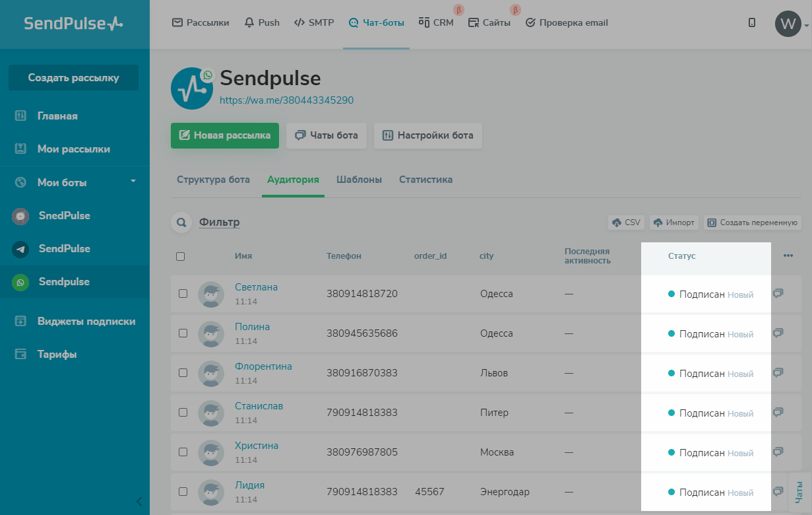Screen dimensions: 812x515
Task: Open Мои рассылки in the sidebar
Action: tap(74, 149)
